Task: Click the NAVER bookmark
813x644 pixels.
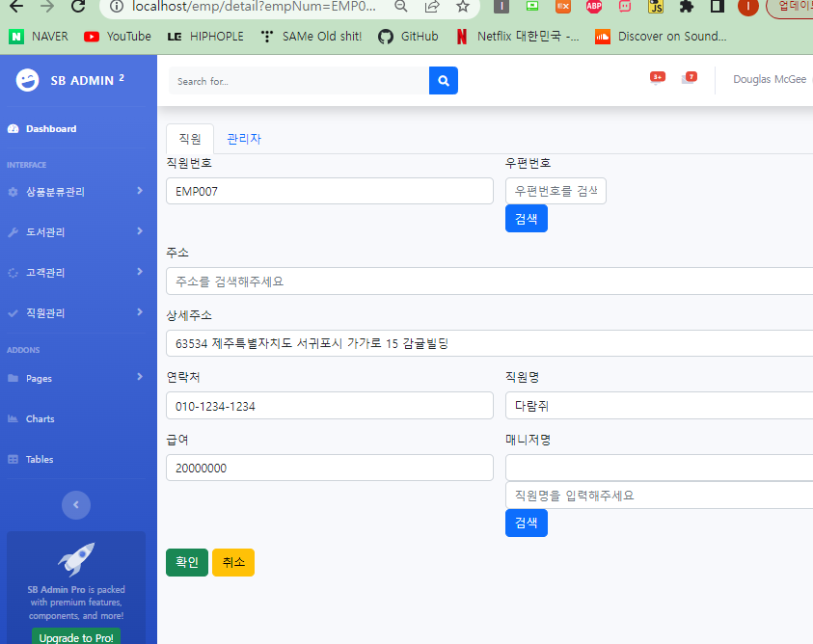Action: tap(39, 37)
